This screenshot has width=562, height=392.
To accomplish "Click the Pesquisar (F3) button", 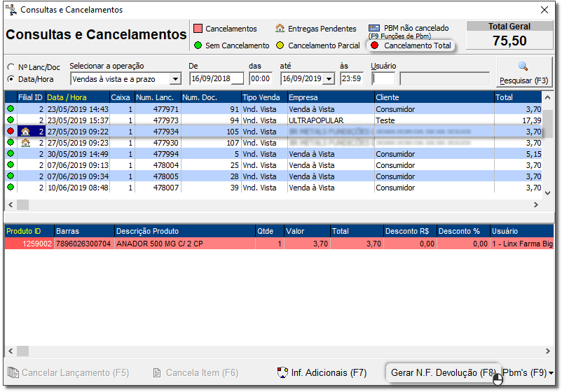I will (524, 73).
